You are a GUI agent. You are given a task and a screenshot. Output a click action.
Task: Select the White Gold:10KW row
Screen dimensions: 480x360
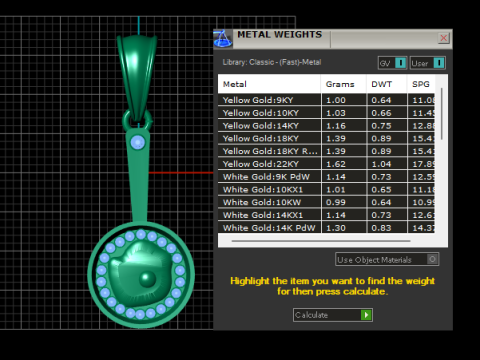pos(326,202)
